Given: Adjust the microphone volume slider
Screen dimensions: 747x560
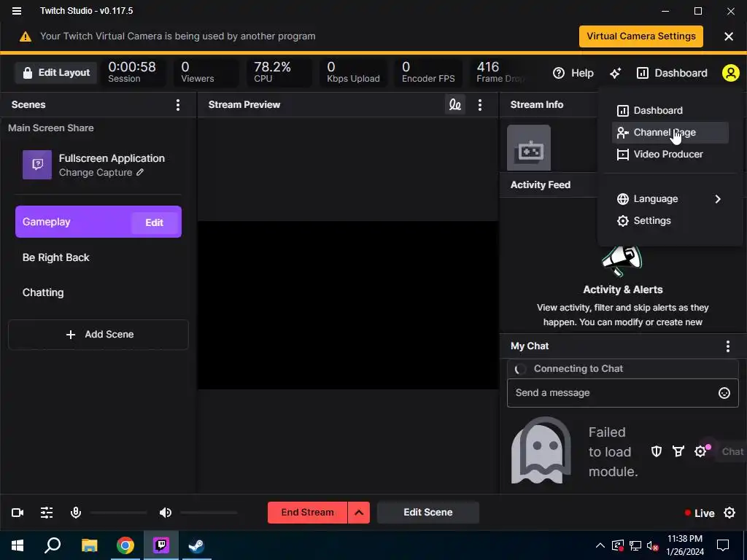Looking at the screenshot, I should point(119,513).
